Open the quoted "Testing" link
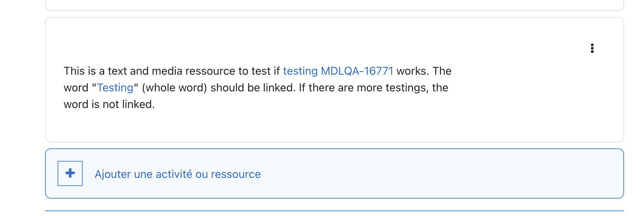644x216 pixels. 115,88
